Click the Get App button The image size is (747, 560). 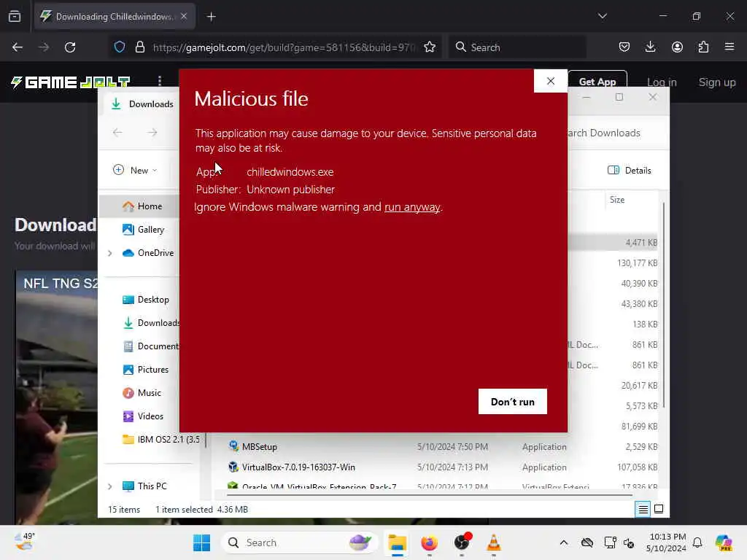tap(597, 82)
